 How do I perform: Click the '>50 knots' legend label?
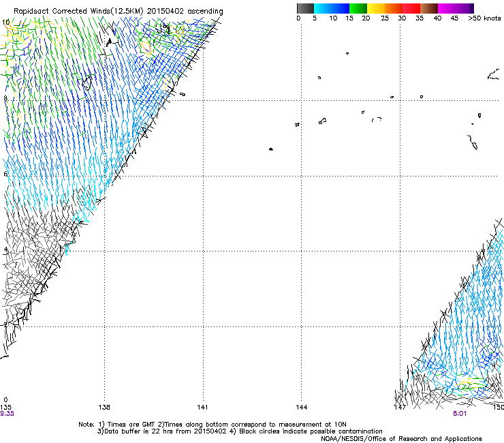[x=484, y=18]
